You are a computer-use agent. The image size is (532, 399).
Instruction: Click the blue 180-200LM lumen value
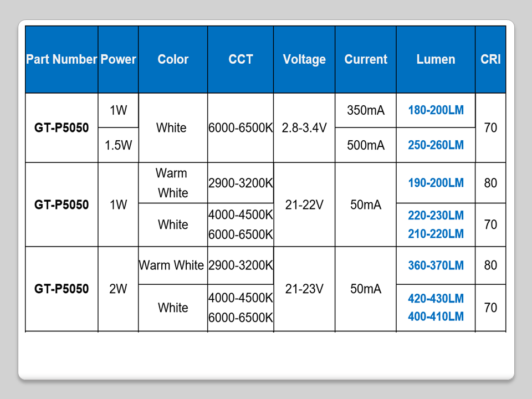(x=436, y=110)
